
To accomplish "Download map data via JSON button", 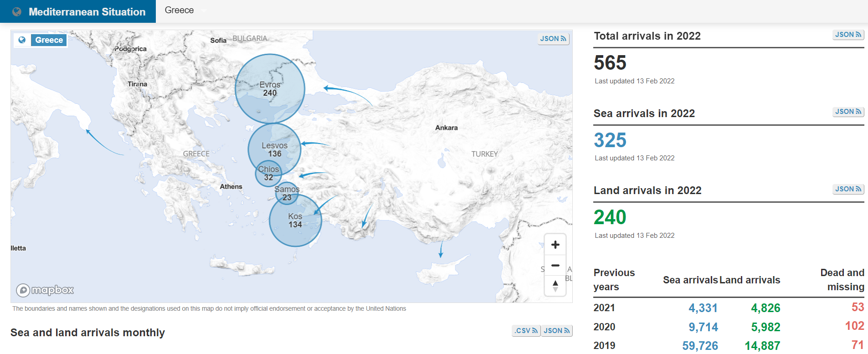I will point(553,39).
